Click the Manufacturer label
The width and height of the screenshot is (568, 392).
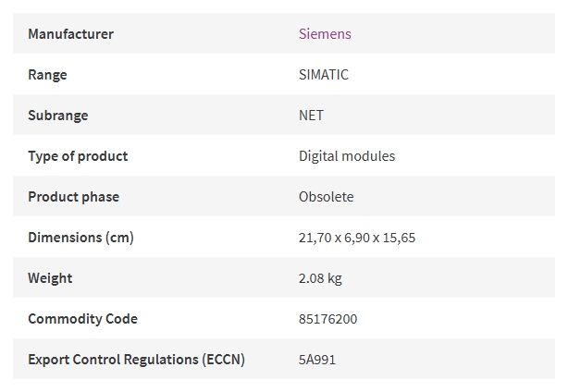pos(70,33)
